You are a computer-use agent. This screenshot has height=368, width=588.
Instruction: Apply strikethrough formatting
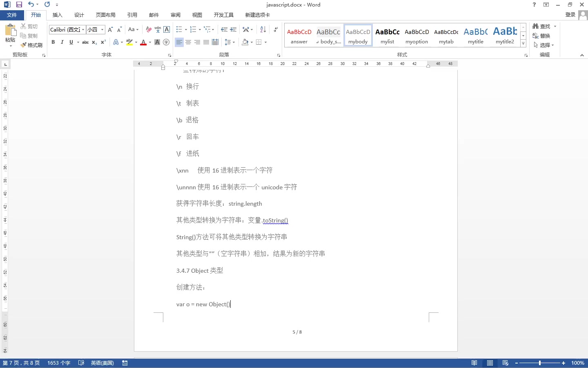click(85, 42)
